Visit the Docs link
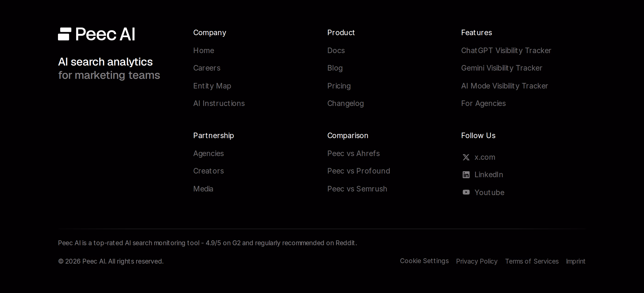This screenshot has width=644, height=293. (x=336, y=51)
